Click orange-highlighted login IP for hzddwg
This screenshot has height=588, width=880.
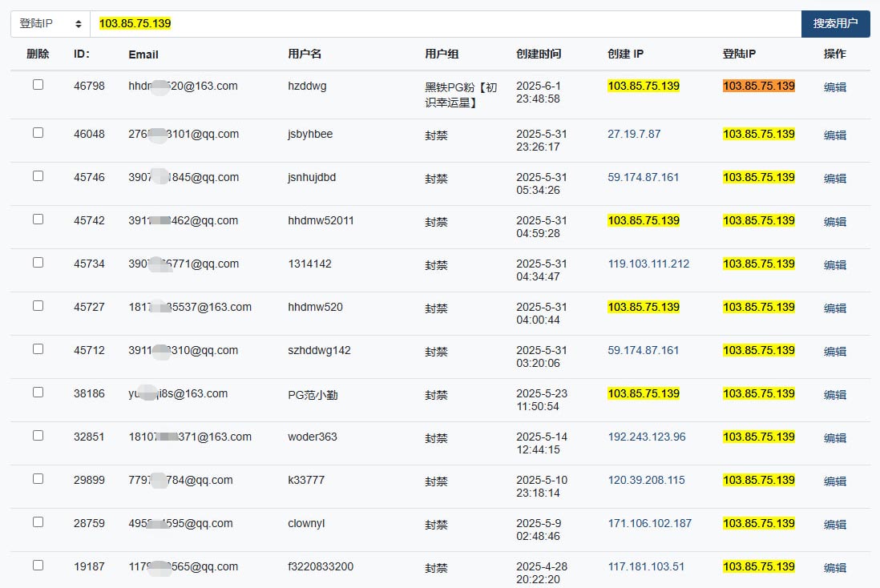tap(759, 86)
